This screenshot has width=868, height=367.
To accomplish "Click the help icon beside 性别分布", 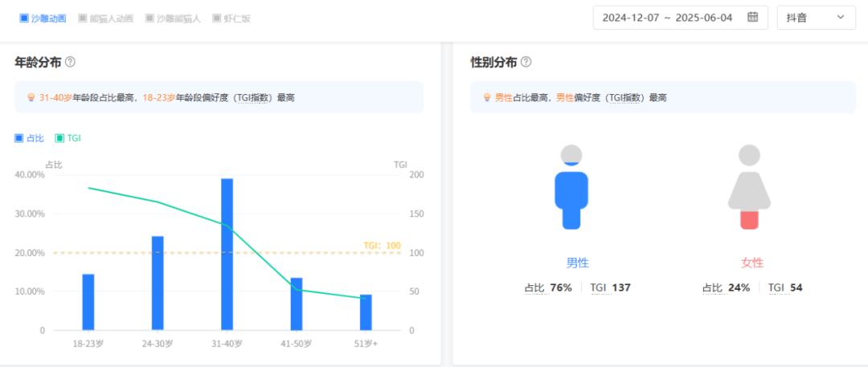I will [526, 62].
